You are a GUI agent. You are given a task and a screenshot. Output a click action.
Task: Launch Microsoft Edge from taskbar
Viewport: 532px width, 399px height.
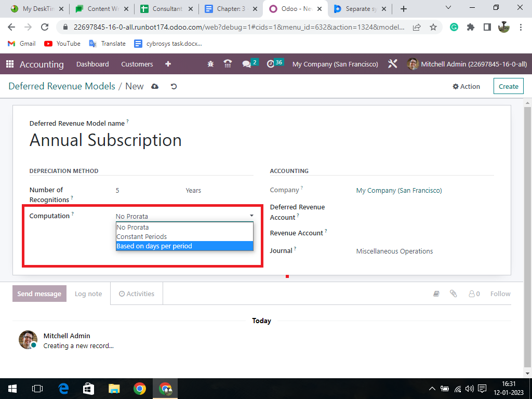pos(63,389)
